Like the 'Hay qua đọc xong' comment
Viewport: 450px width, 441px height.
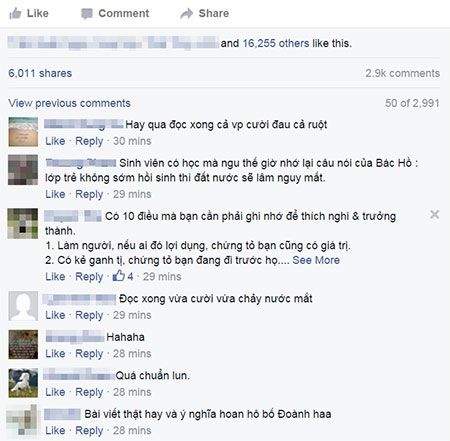point(55,141)
